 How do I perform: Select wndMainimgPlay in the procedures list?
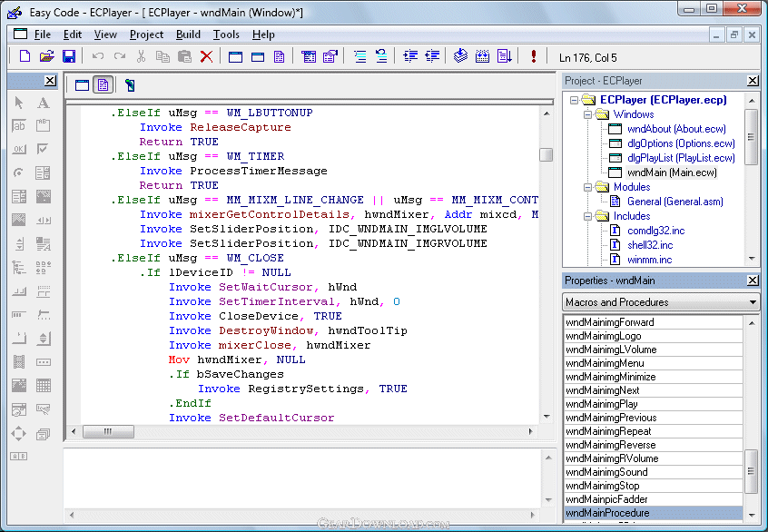(601, 404)
